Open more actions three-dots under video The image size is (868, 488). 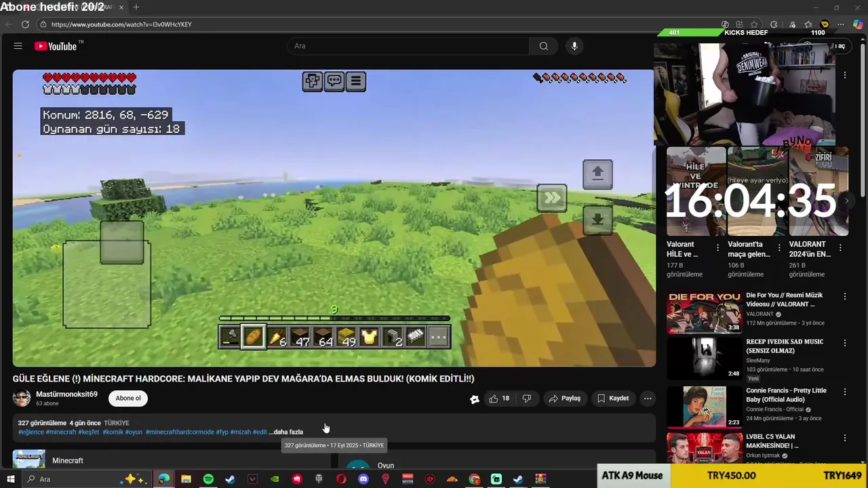tap(648, 399)
